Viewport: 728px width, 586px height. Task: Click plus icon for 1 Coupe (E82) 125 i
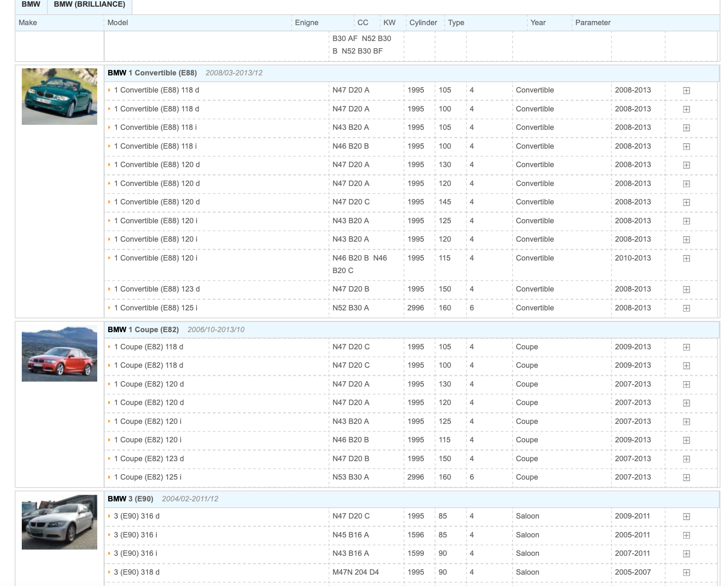pyautogui.click(x=686, y=478)
